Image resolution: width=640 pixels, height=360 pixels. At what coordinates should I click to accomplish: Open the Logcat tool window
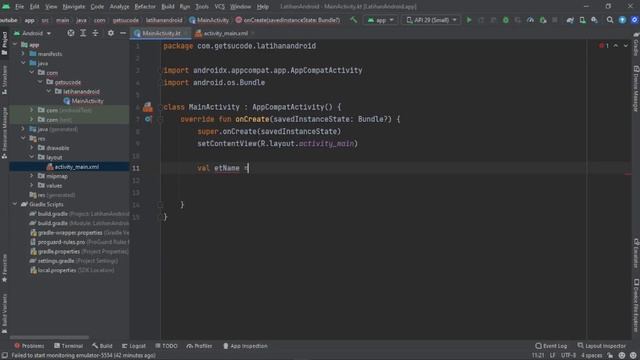coord(134,346)
